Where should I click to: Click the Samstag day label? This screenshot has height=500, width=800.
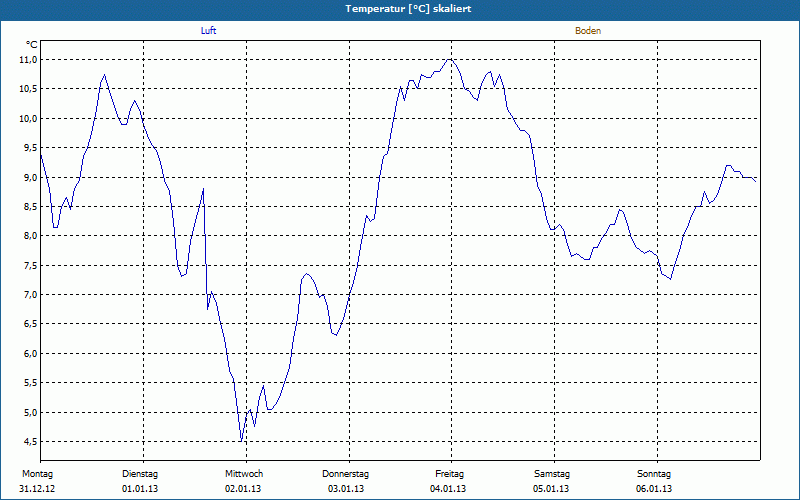pos(552,474)
